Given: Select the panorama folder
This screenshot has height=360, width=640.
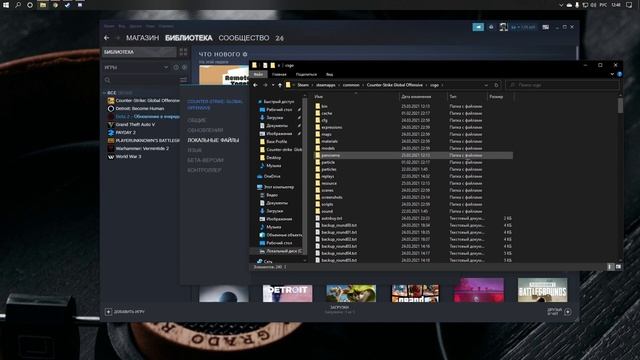Looking at the screenshot, I should click(413, 155).
